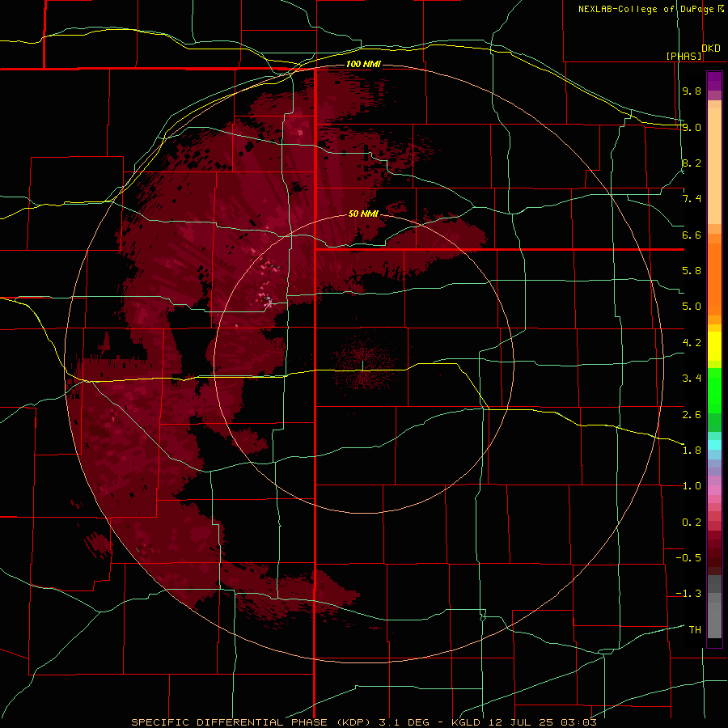Select the 50 NMI range ring label
Viewport: 728px width, 728px height.
pyautogui.click(x=363, y=214)
